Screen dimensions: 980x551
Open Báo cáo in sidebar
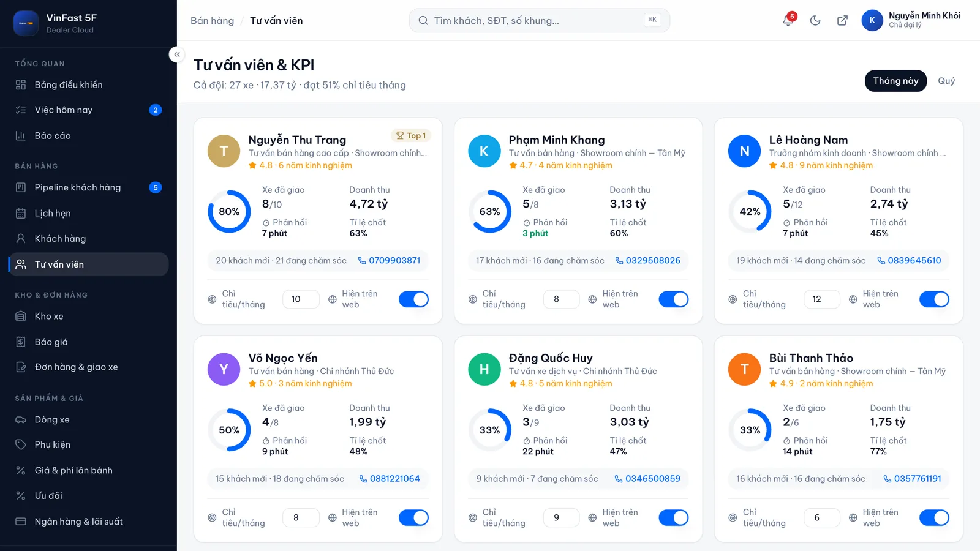click(x=89, y=135)
